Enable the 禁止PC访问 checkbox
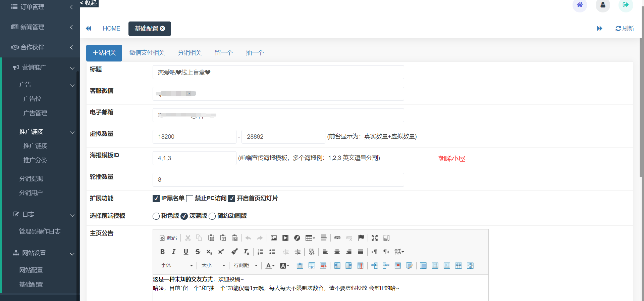The width and height of the screenshot is (644, 301). [190, 199]
